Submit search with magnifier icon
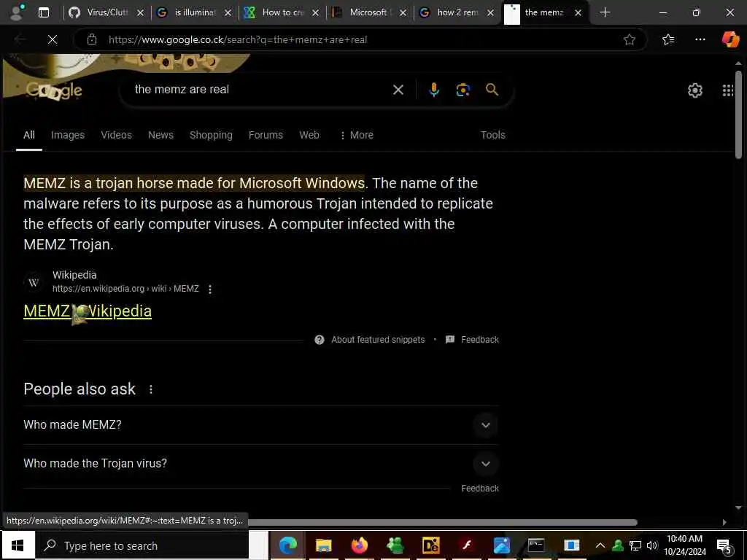The width and height of the screenshot is (747, 560). point(492,90)
